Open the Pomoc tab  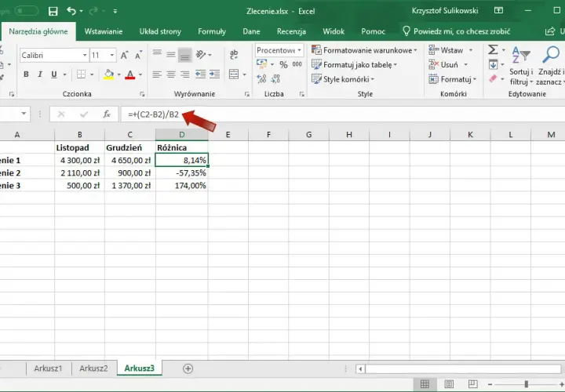374,31
